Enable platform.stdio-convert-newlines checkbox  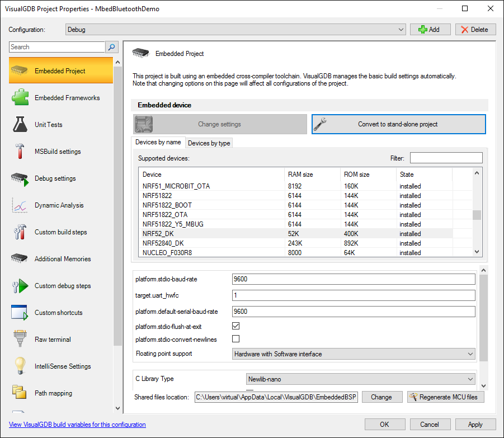click(235, 338)
